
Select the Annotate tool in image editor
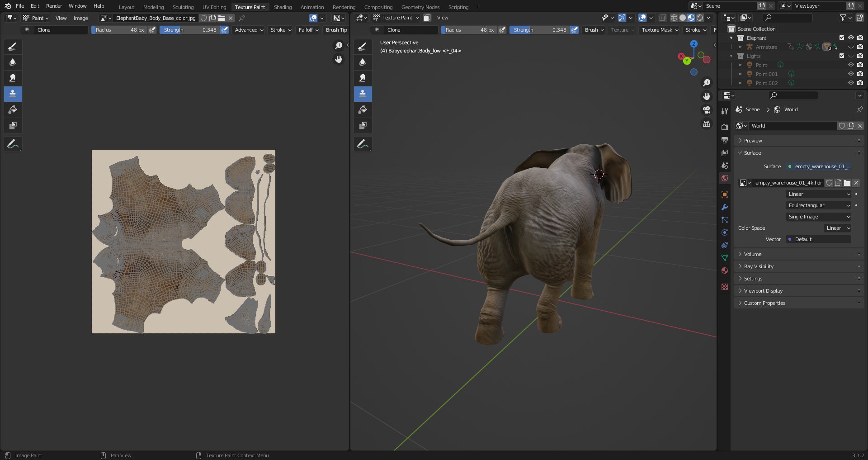point(13,144)
